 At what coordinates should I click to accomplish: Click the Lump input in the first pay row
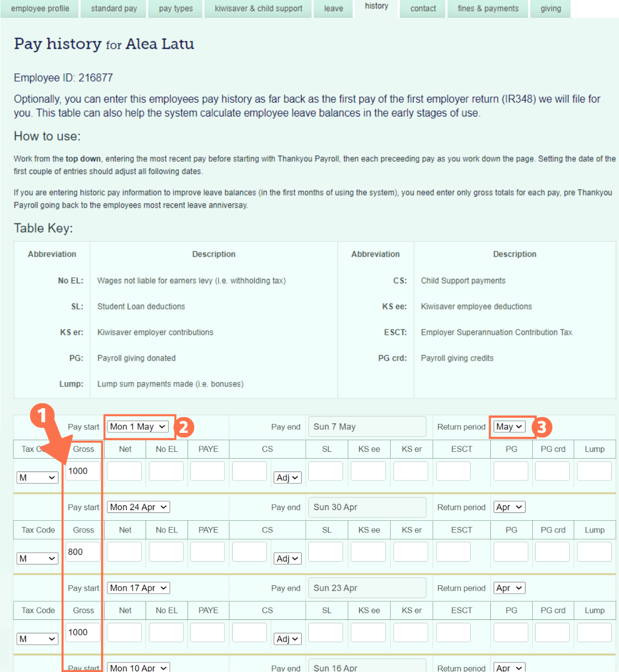click(594, 471)
